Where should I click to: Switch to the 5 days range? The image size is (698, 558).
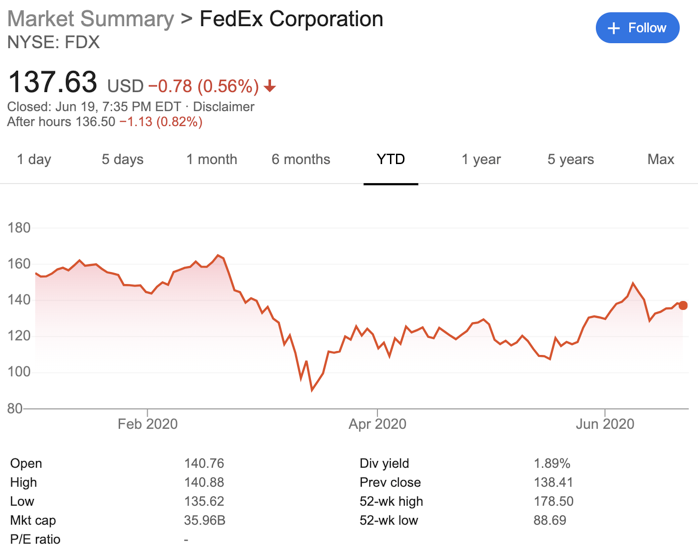tap(122, 159)
